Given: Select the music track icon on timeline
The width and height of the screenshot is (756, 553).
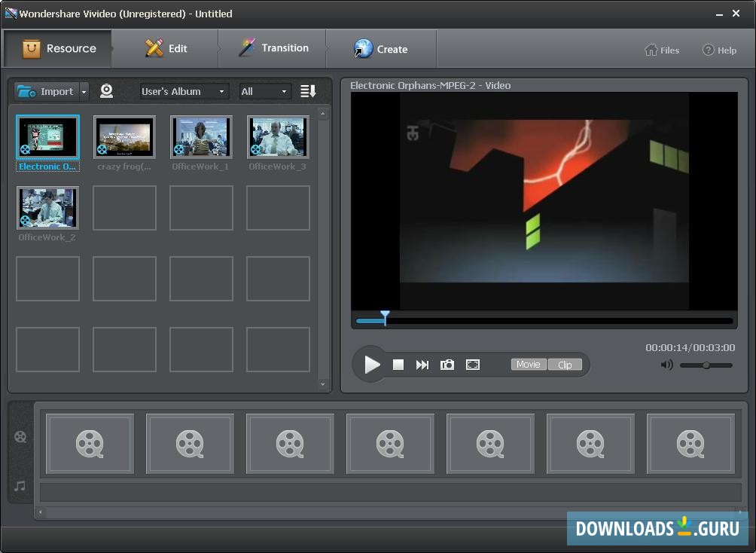Looking at the screenshot, I should 20,486.
